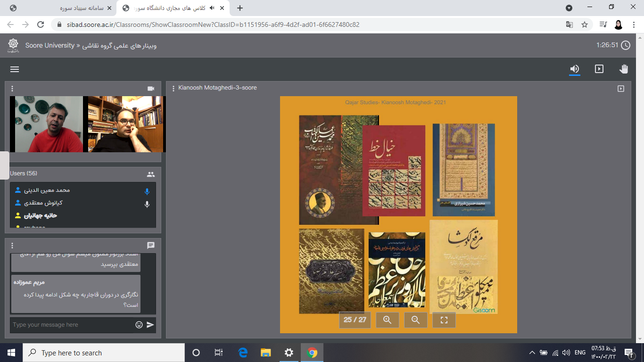Show hidden system tray icons

tap(532, 353)
